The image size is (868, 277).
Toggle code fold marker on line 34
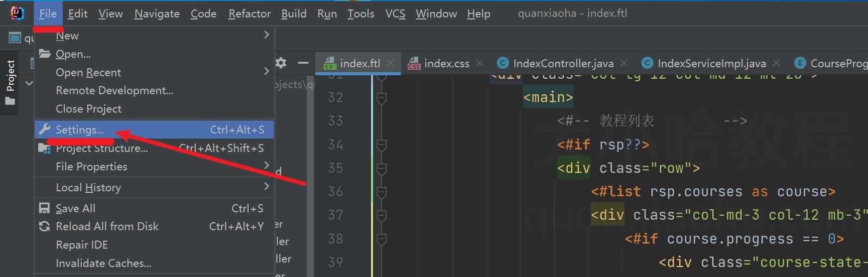point(381,144)
